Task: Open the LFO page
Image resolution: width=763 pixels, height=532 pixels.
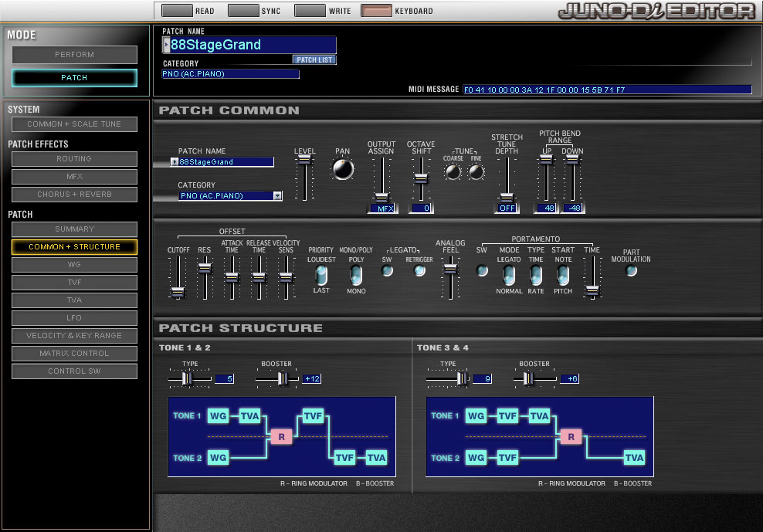Action: (x=74, y=318)
